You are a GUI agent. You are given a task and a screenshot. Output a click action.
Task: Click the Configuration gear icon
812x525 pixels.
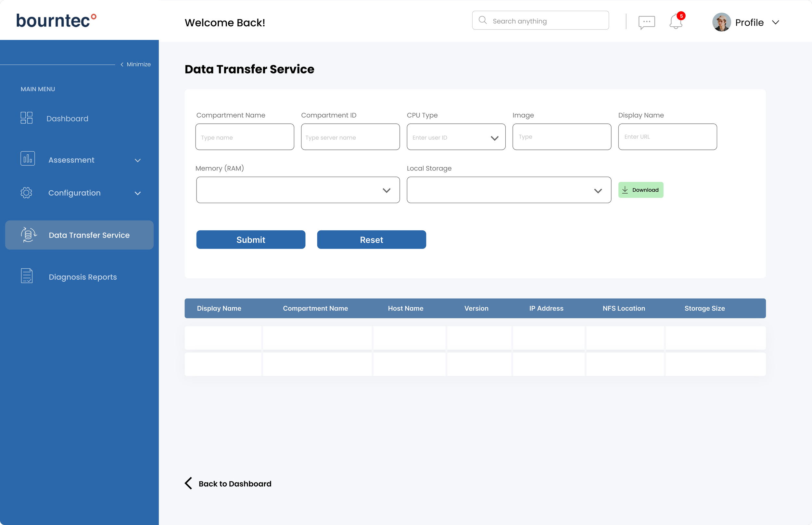point(26,193)
